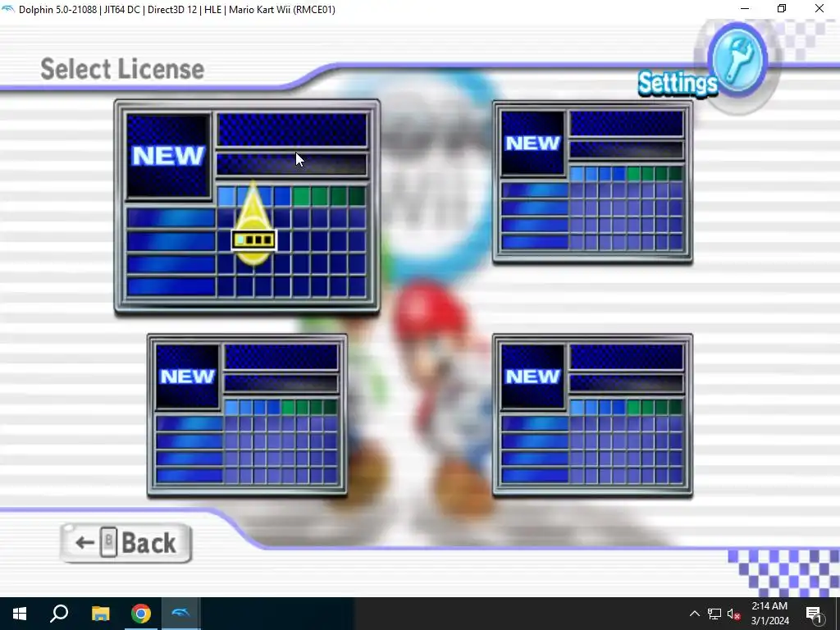The height and width of the screenshot is (630, 840).
Task: Select the top-right NEW license card
Action: click(x=592, y=181)
